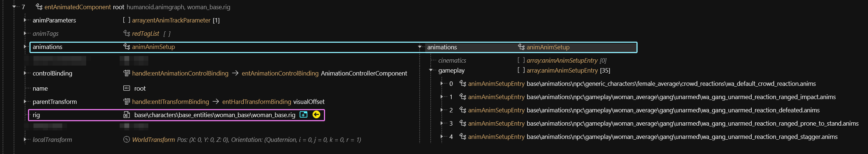Viewport: 868px width, 154px height.
Task: Expand gameplay entry 0 crowd reaction anims
Action: click(442, 84)
